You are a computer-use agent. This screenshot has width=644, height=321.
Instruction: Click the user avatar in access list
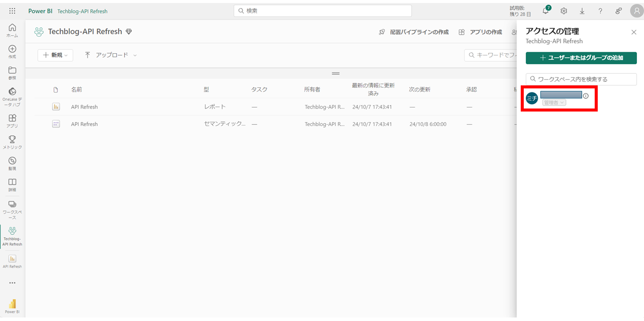click(x=532, y=98)
